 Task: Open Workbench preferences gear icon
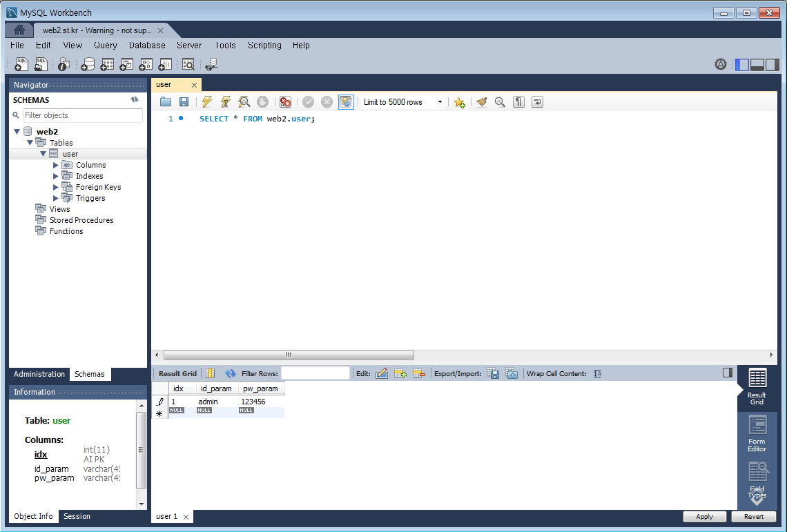[x=720, y=64]
